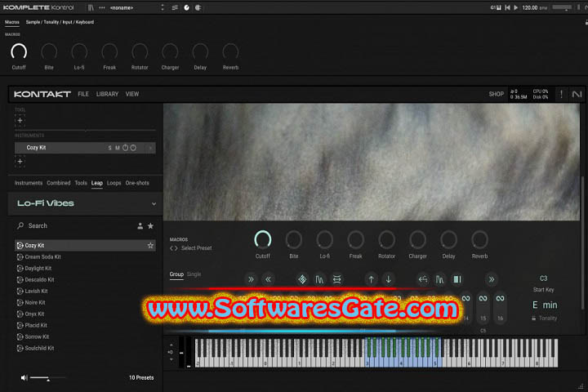Click the first round icon on Cozy Kit slot
This screenshot has width=588, height=392.
[x=126, y=148]
